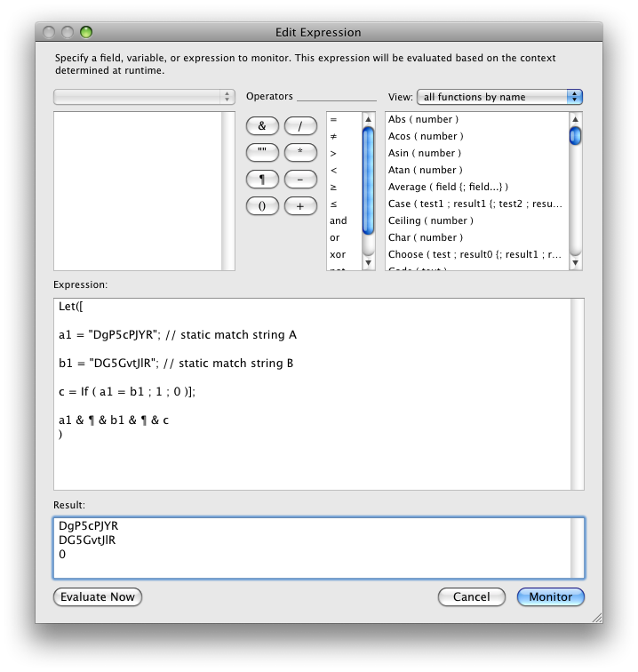Insert the plus addition operator
Screen dimensions: 638x672
[300, 206]
